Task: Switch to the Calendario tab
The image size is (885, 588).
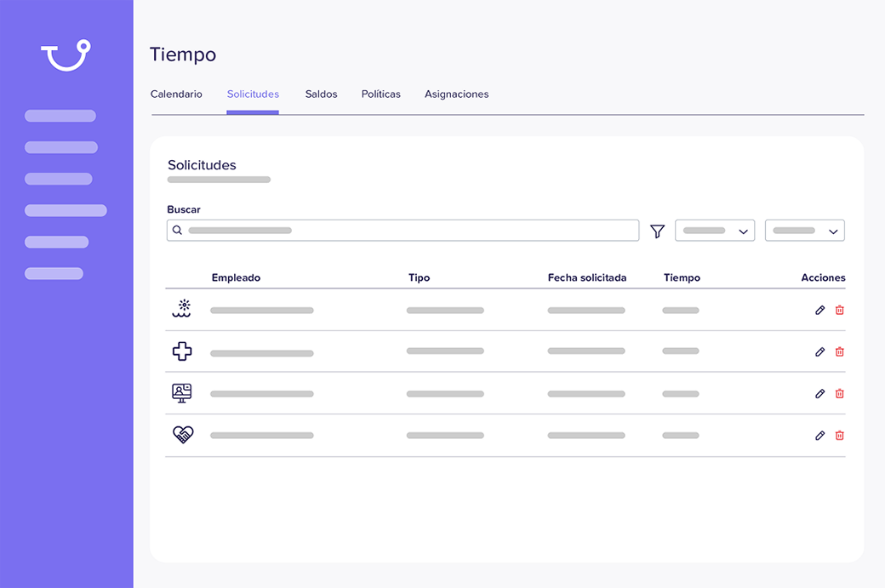Action: (x=176, y=94)
